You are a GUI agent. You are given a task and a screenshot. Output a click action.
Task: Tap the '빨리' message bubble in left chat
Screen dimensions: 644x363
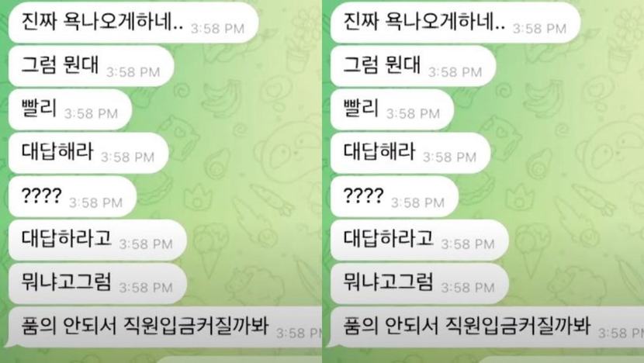[x=71, y=109]
